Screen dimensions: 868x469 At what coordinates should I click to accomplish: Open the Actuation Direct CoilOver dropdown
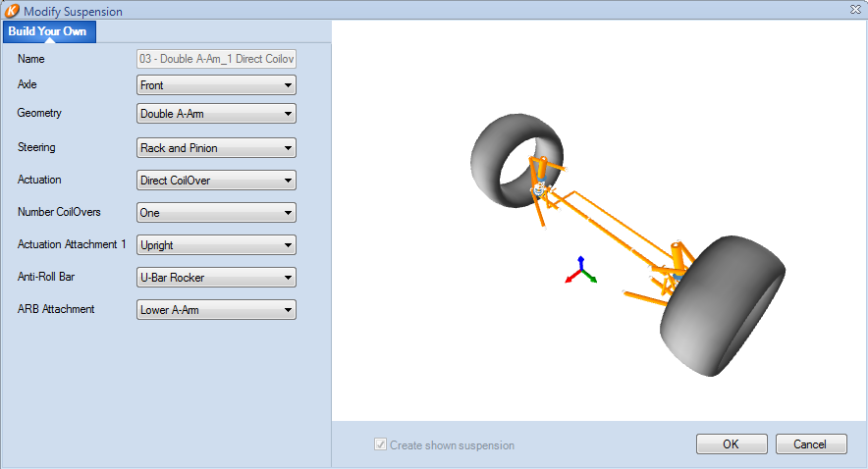tap(216, 181)
